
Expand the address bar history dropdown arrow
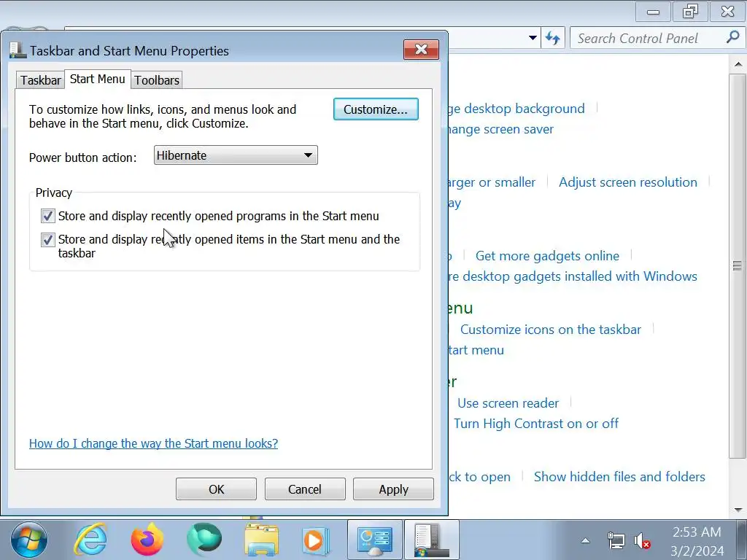[533, 38]
